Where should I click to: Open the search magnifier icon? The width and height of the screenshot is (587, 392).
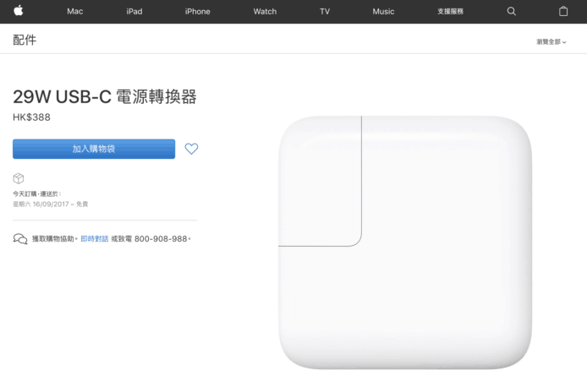pyautogui.click(x=512, y=11)
